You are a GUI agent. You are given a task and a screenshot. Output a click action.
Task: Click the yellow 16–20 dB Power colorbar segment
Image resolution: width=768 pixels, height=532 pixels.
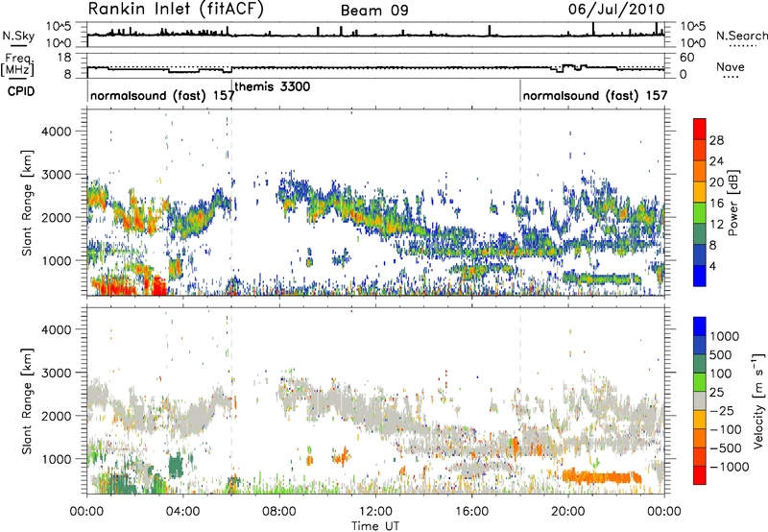point(700,191)
